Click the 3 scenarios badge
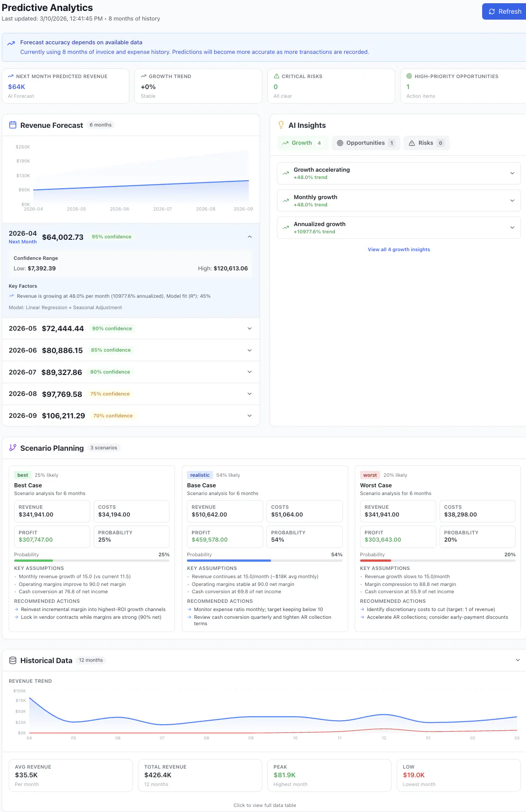 click(104, 448)
